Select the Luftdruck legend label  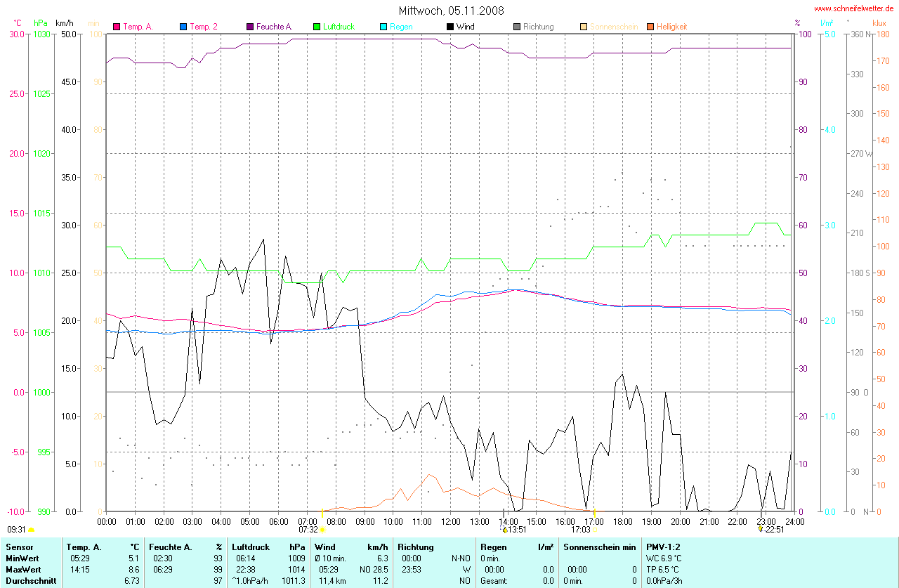[x=339, y=27]
